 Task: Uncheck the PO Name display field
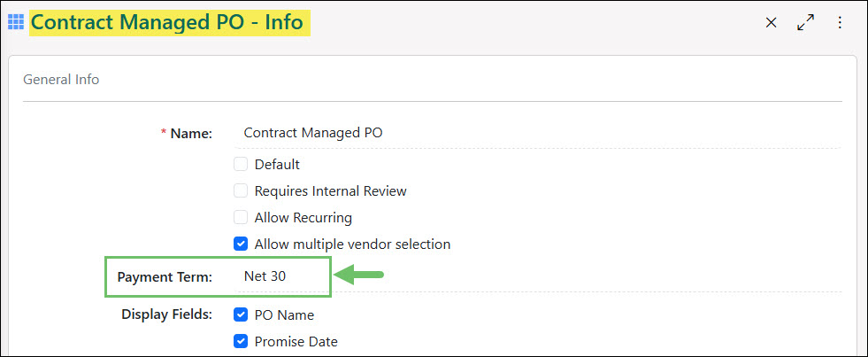(241, 314)
